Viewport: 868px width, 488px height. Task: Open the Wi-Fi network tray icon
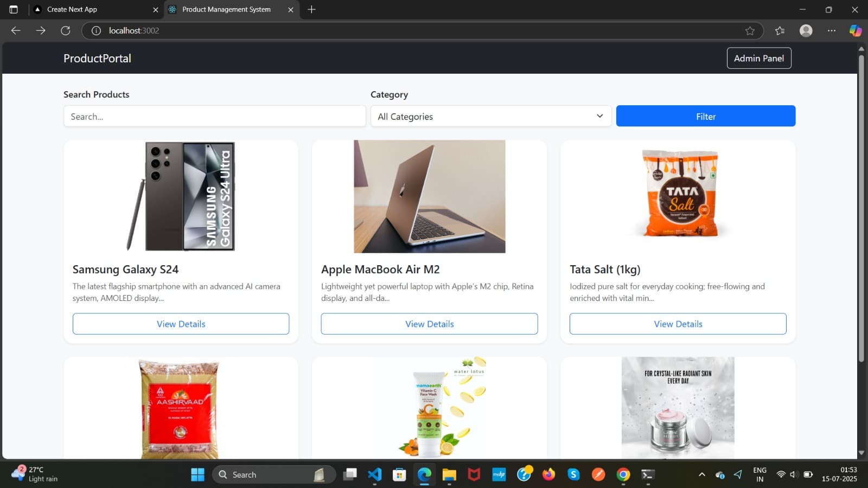(x=781, y=474)
